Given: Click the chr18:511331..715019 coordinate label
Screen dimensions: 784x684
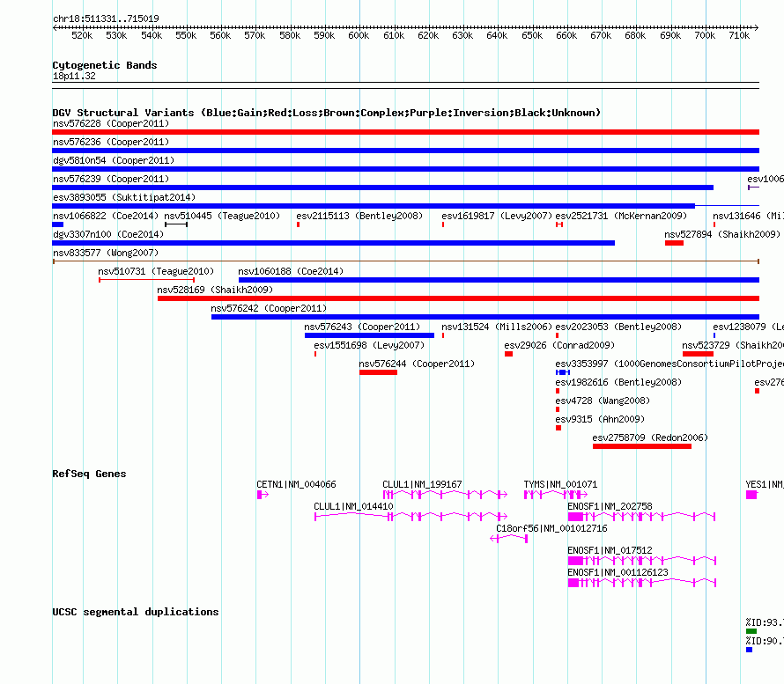Looking at the screenshot, I should point(106,18).
